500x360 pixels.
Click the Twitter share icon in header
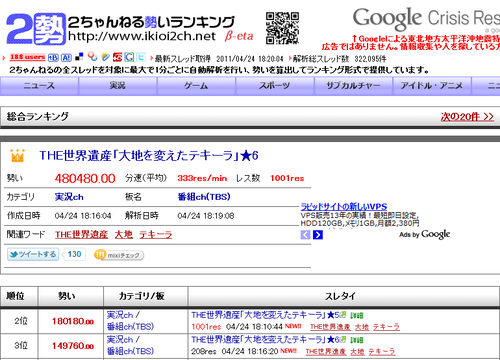click(141, 57)
